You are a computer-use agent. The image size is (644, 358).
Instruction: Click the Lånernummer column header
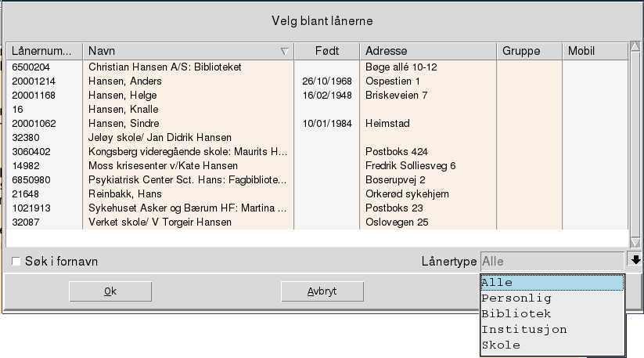point(44,51)
